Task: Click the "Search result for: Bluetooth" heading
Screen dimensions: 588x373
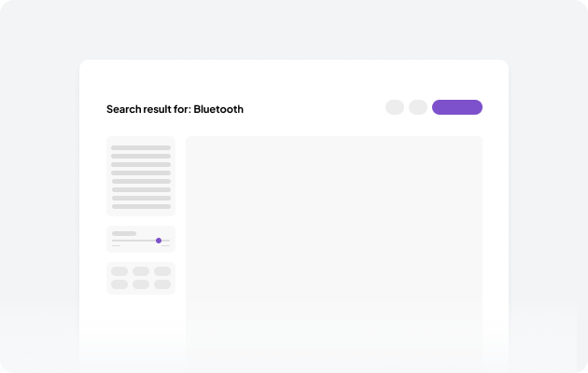Action: [175, 109]
